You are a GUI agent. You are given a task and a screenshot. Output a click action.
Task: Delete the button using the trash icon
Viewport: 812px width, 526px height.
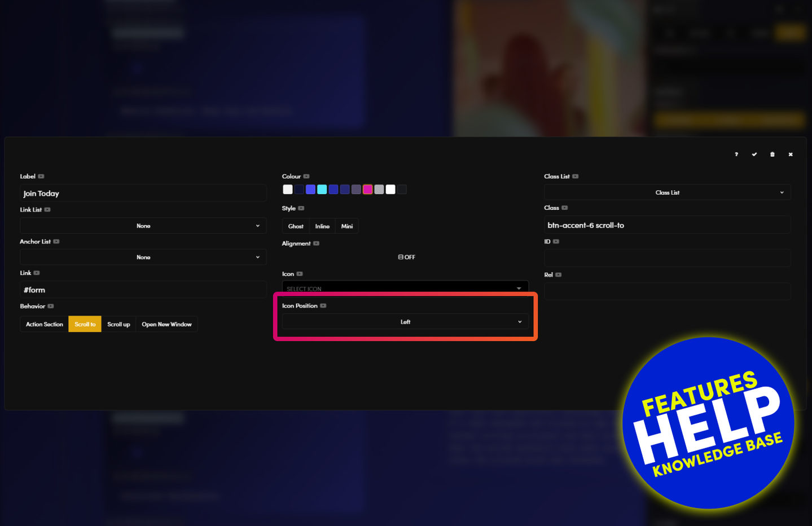(772, 154)
